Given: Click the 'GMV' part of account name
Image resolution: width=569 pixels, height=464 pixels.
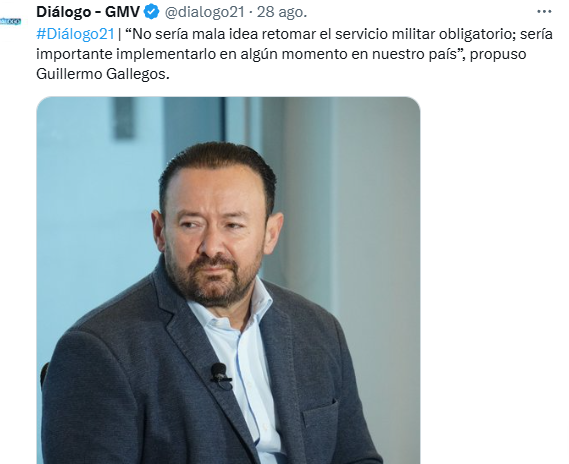Looking at the screenshot, I should (122, 12).
